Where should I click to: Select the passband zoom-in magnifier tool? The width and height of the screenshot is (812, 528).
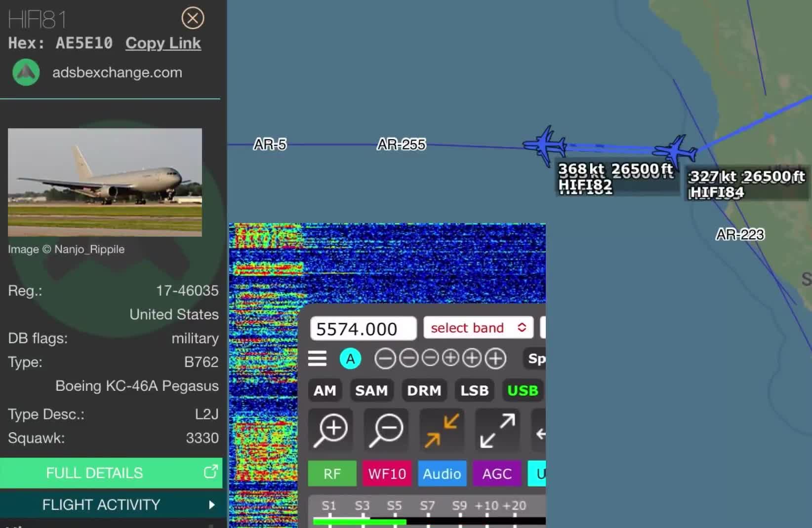point(330,430)
